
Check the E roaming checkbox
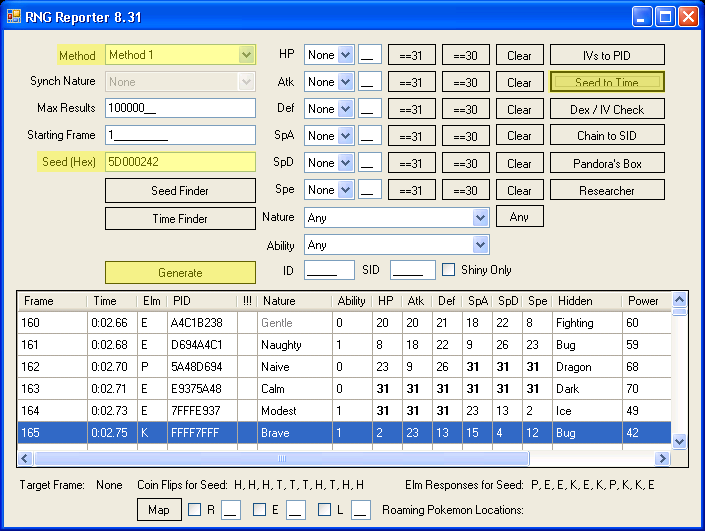[260, 510]
